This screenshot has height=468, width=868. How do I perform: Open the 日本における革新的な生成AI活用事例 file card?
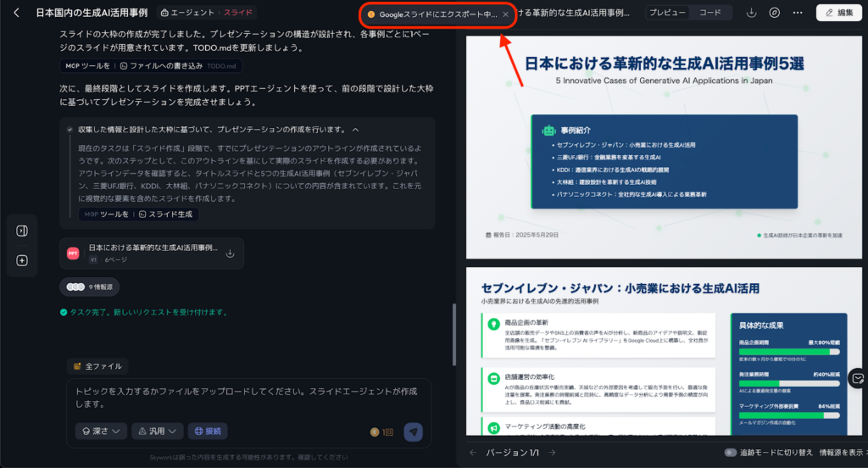[152, 253]
